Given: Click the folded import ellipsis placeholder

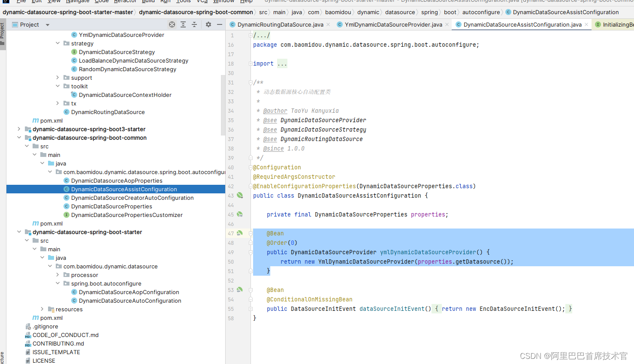Looking at the screenshot, I should (x=282, y=63).
